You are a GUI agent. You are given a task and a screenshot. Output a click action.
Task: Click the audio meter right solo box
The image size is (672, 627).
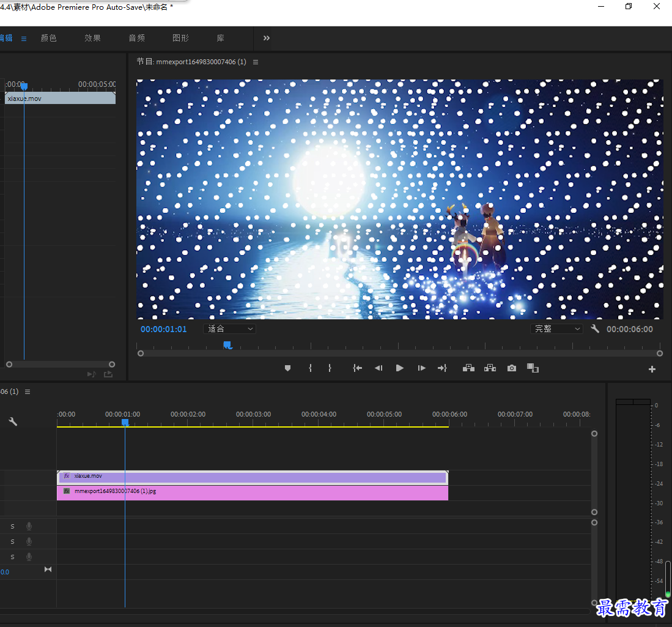(x=642, y=402)
